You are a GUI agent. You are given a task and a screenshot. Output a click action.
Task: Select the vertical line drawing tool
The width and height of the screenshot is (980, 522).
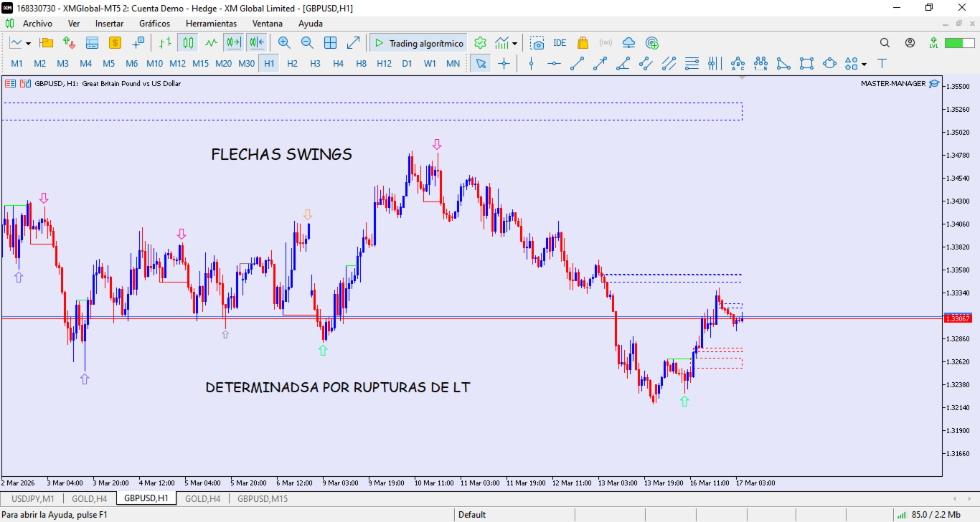531,64
